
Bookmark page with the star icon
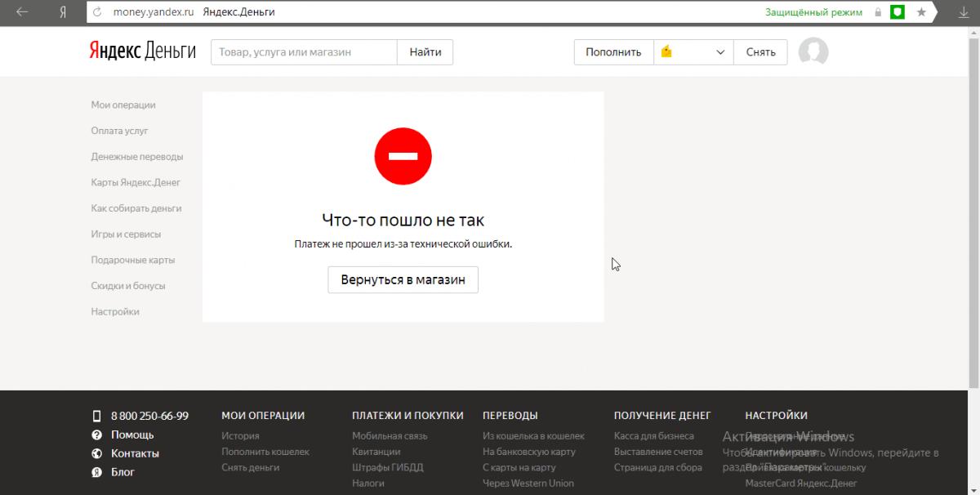921,12
